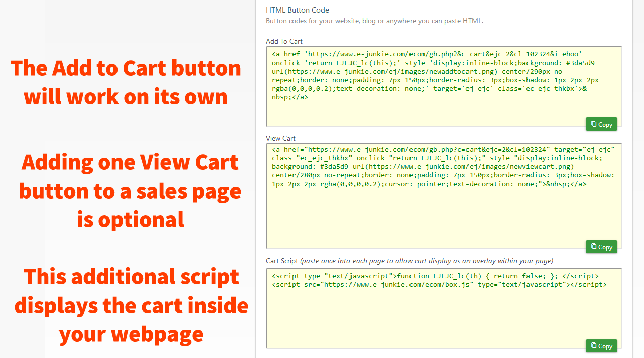The image size is (644, 358).
Task: Click the 'paste once into each page' hint
Action: click(x=426, y=261)
